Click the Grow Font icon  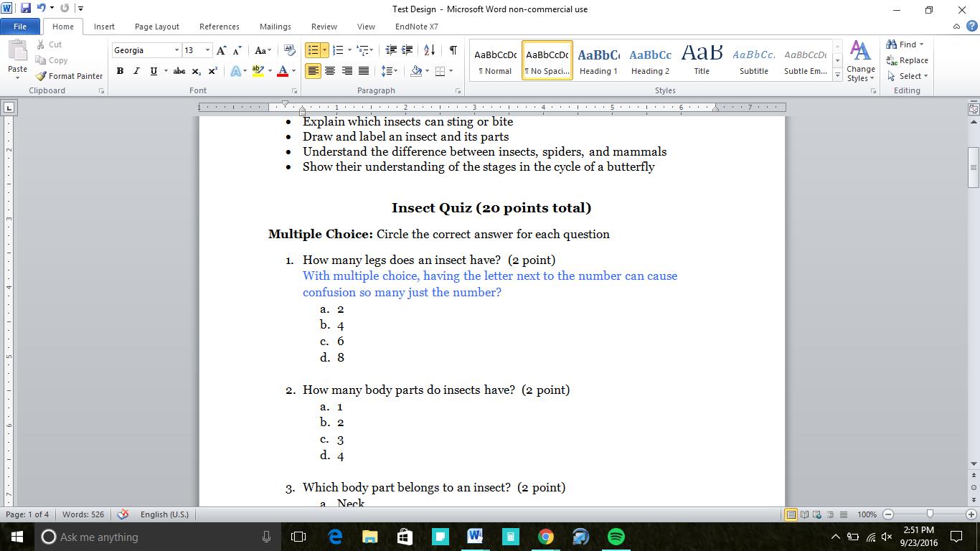coord(221,50)
